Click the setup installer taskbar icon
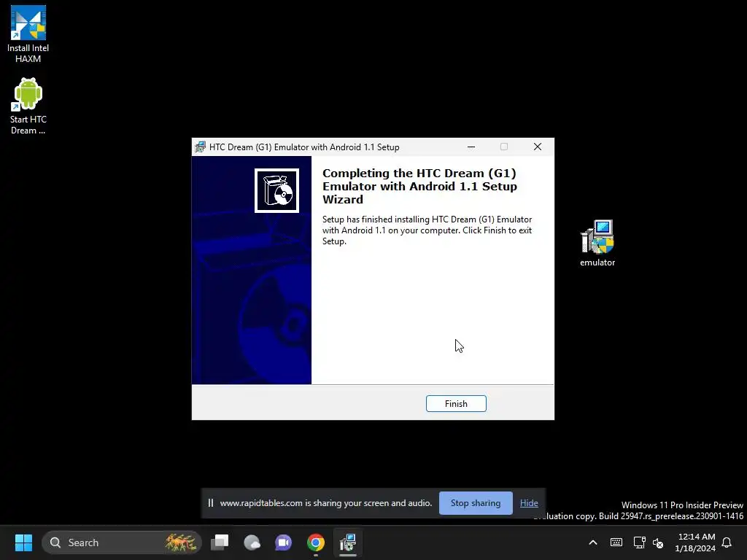This screenshot has height=560, width=747. (x=348, y=542)
